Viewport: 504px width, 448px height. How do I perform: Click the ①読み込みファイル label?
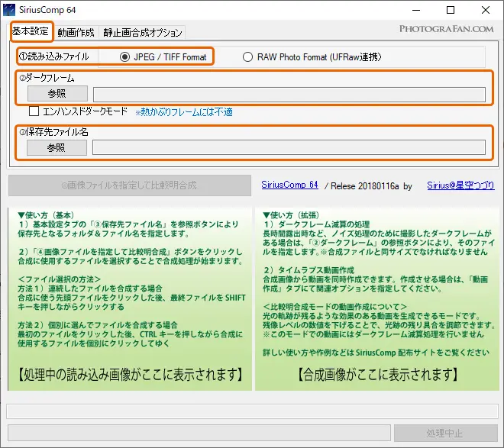pos(54,56)
